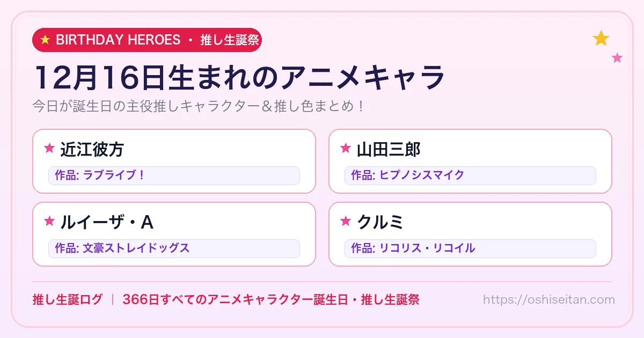644x338 pixels.
Task: Open the 山田三郎 character card
Action: coord(470,161)
